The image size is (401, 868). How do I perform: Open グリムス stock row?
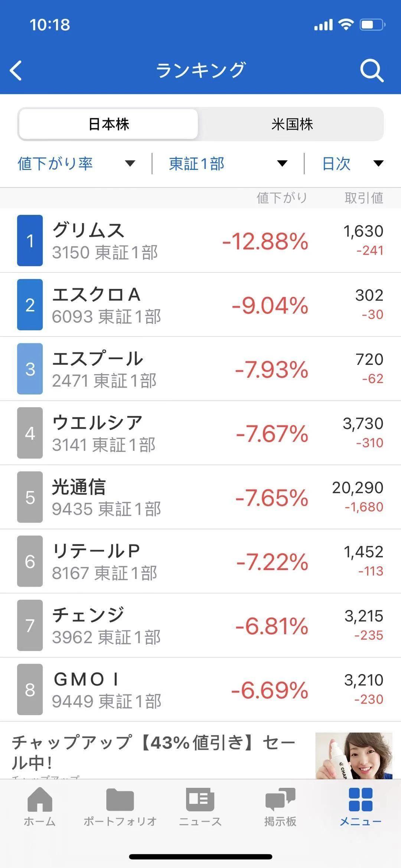pos(200,240)
